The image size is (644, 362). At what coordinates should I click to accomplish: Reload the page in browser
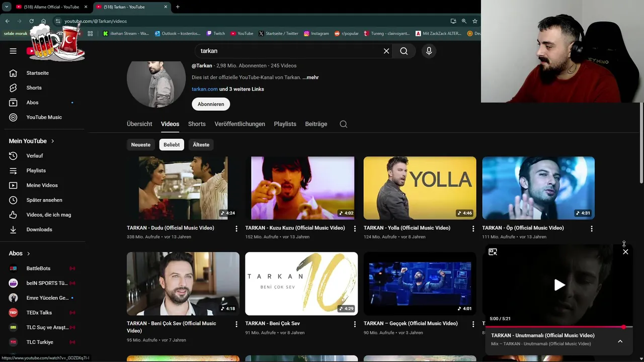(31, 21)
